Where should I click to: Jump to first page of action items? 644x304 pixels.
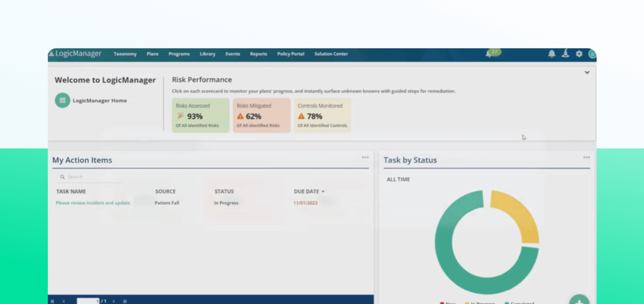[x=52, y=301]
